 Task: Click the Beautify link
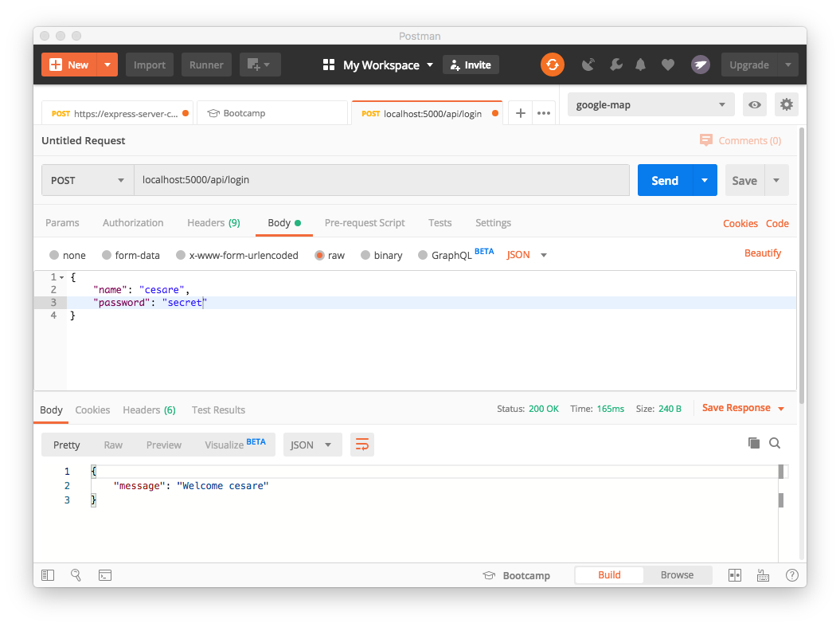tap(762, 253)
